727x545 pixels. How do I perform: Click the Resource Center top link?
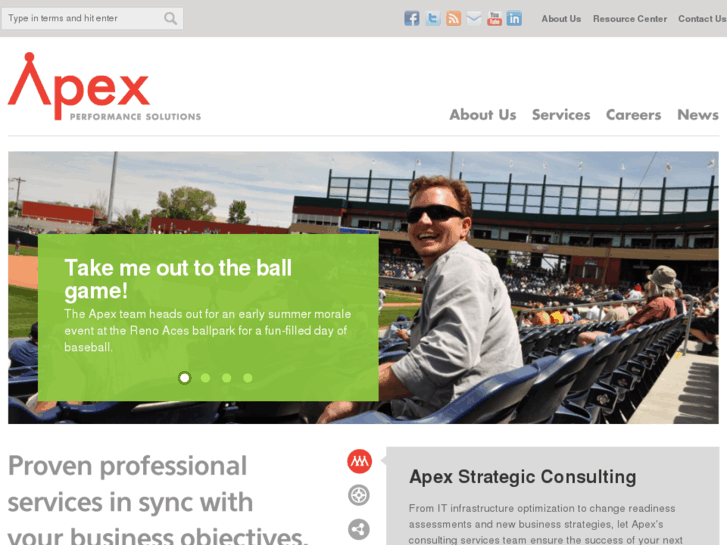(x=630, y=19)
